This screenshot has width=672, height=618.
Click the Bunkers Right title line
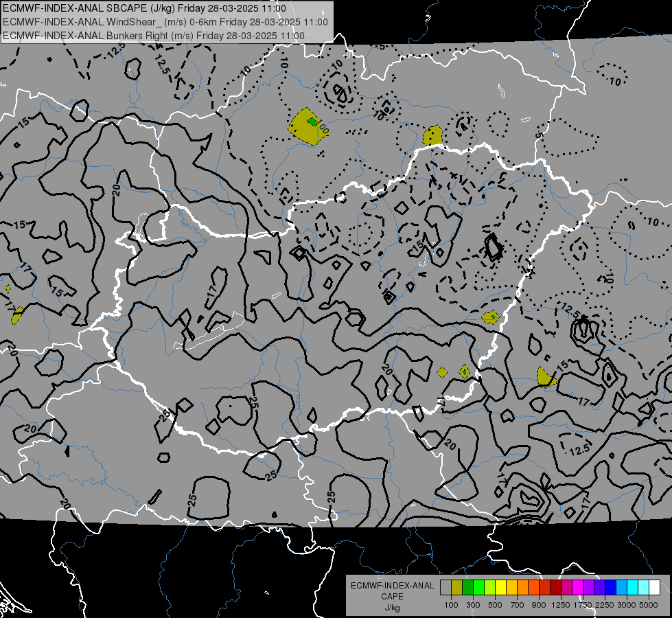[x=154, y=36]
